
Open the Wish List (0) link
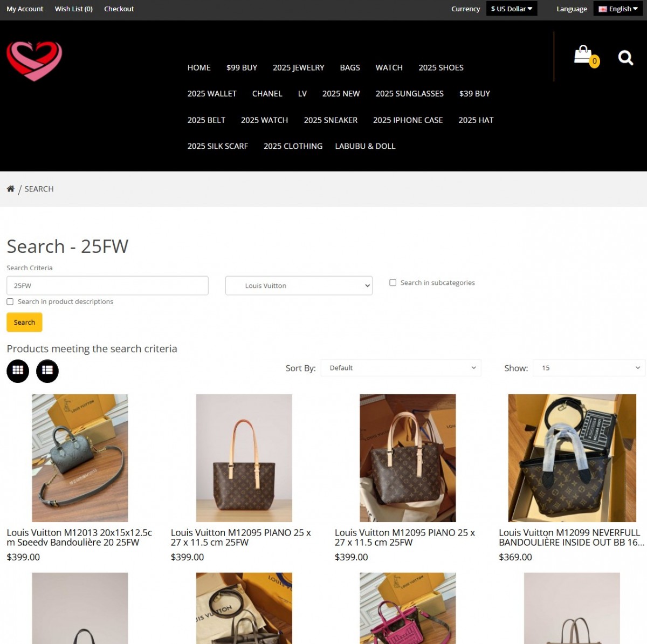74,9
